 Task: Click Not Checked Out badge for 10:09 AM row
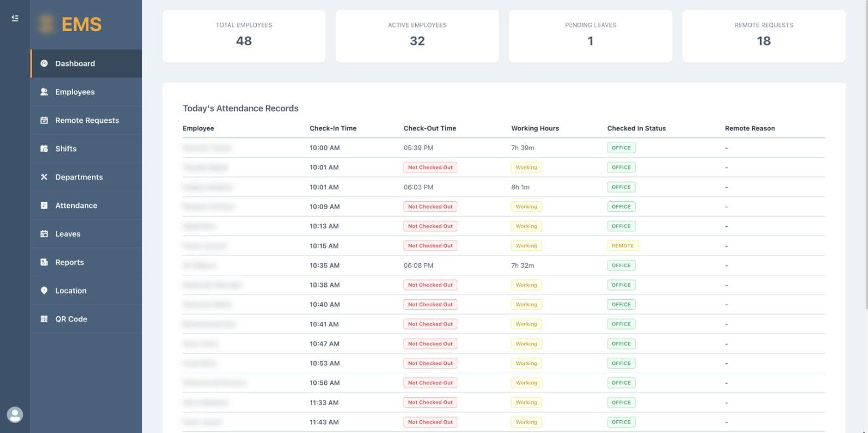pyautogui.click(x=430, y=207)
